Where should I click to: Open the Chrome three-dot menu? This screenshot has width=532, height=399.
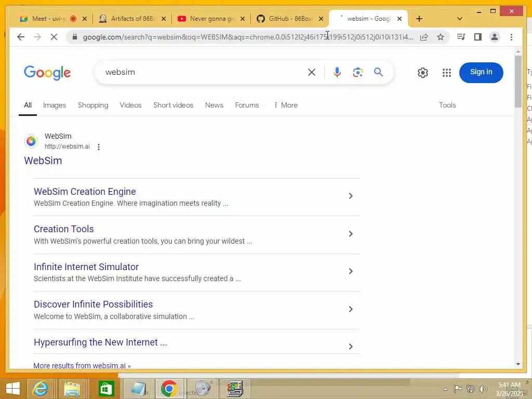coord(511,37)
